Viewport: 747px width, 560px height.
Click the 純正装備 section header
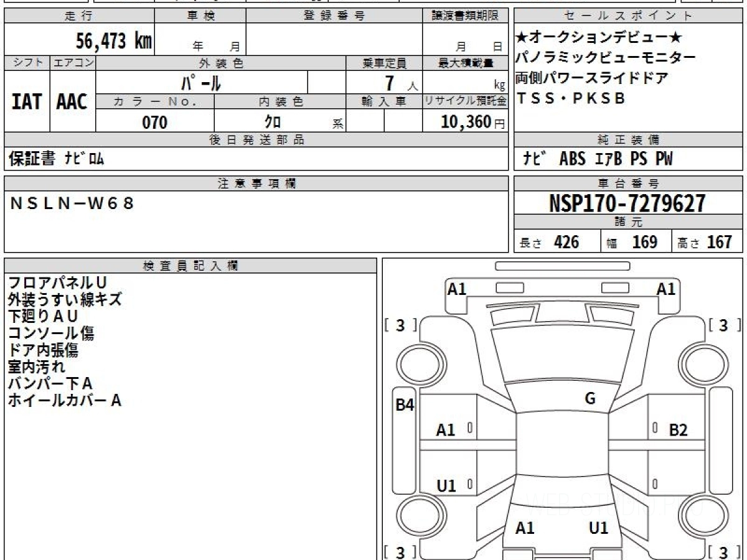pyautogui.click(x=629, y=140)
